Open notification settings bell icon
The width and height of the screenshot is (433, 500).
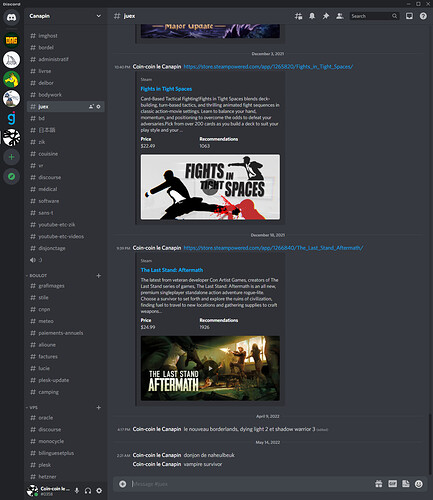[x=312, y=16]
